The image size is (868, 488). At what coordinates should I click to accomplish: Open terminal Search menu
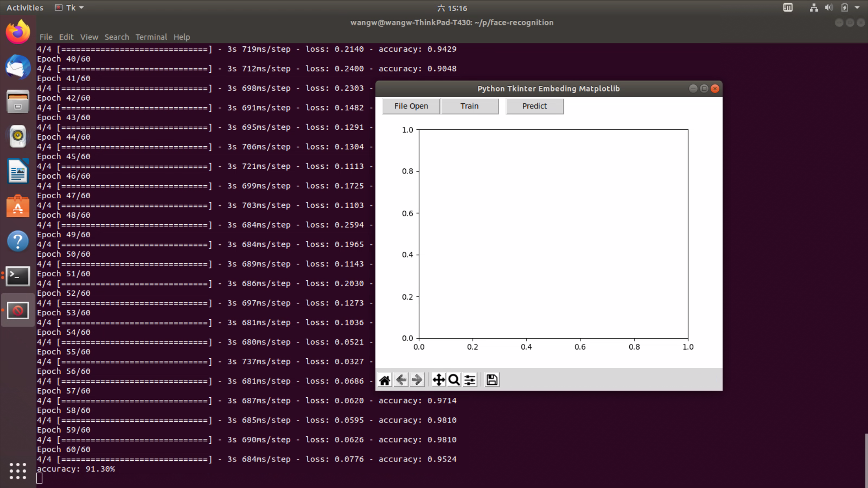[x=117, y=37]
